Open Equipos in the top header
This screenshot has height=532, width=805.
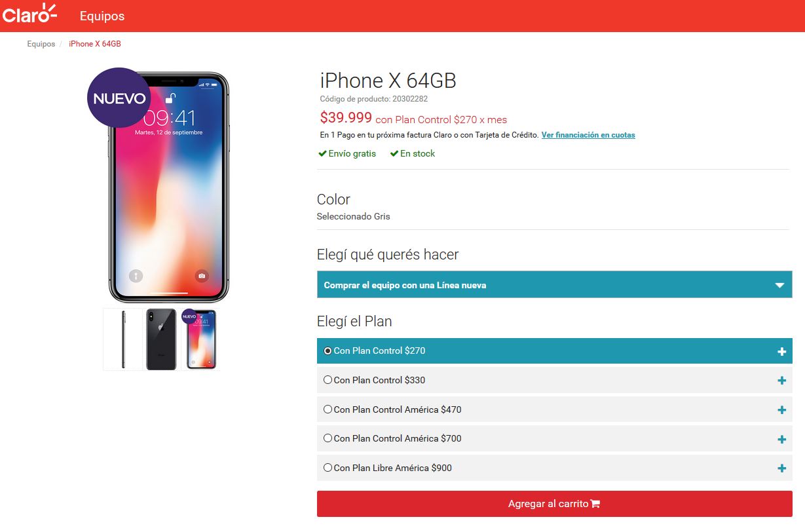tap(102, 16)
